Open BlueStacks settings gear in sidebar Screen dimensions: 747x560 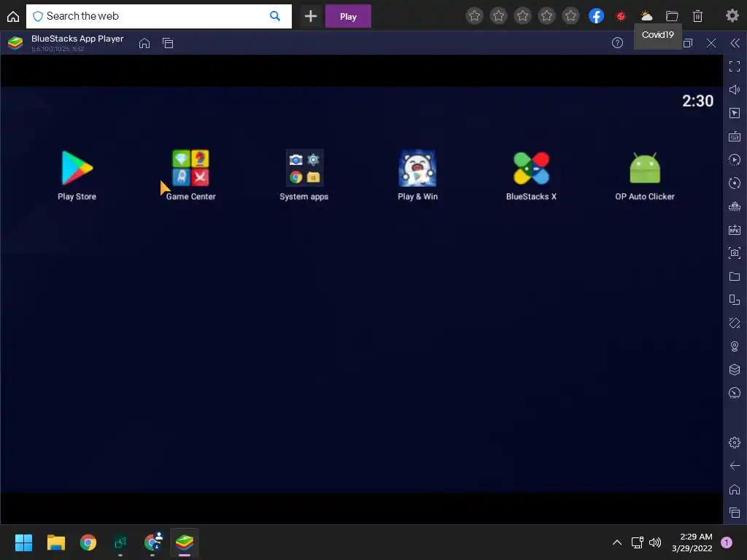pyautogui.click(x=734, y=443)
